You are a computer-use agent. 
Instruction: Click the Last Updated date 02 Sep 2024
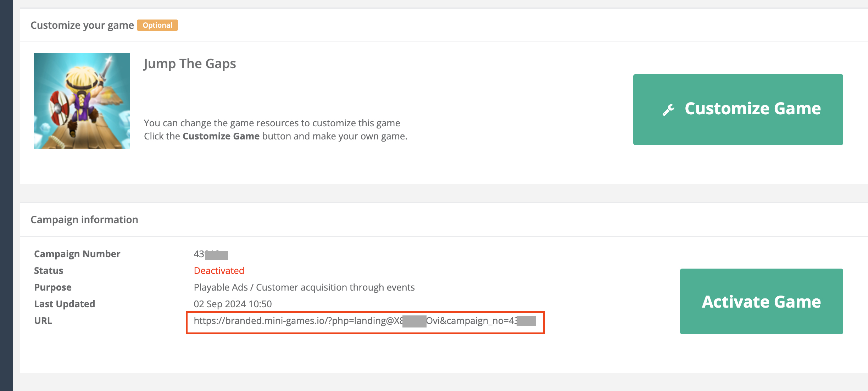point(233,304)
